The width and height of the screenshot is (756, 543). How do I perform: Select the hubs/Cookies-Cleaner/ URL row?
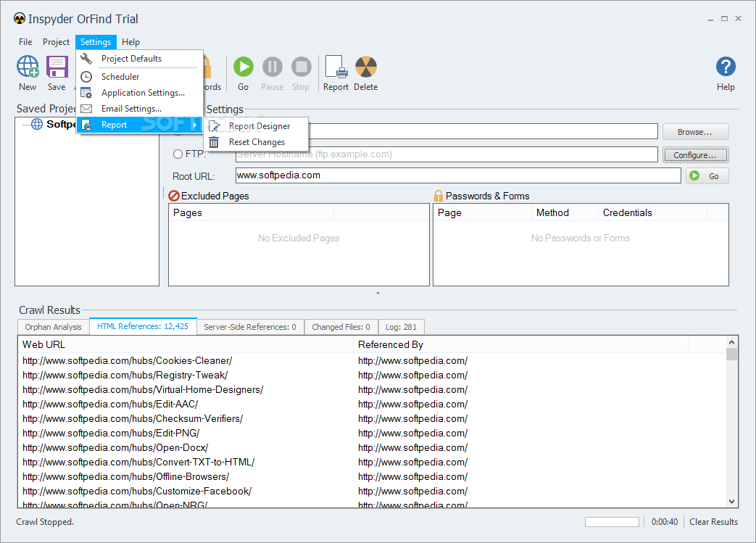(372, 361)
